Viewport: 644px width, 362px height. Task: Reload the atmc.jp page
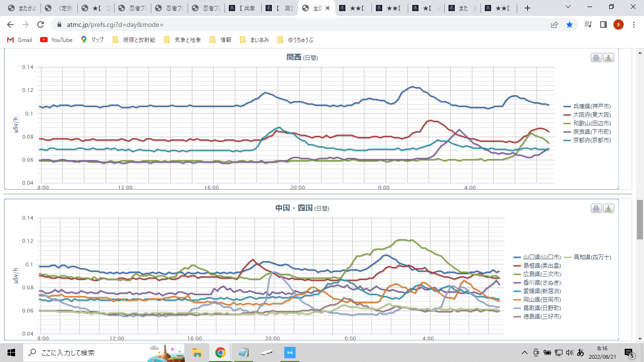point(41,25)
